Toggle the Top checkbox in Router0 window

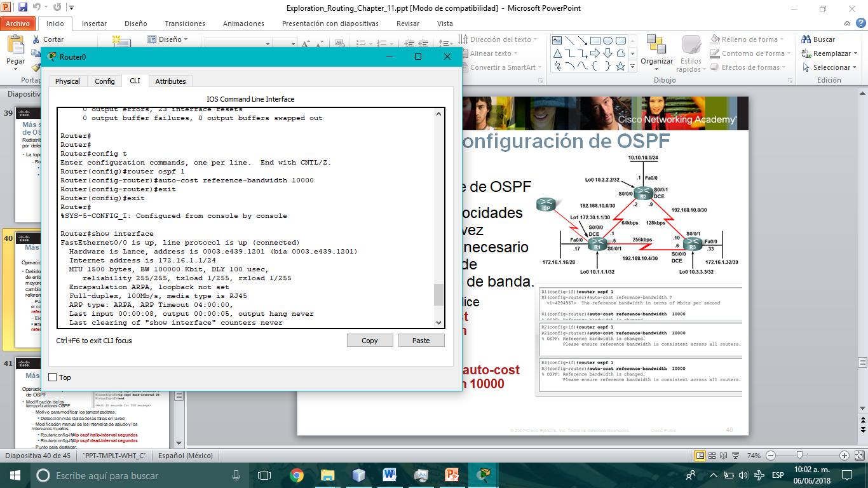pos(51,377)
